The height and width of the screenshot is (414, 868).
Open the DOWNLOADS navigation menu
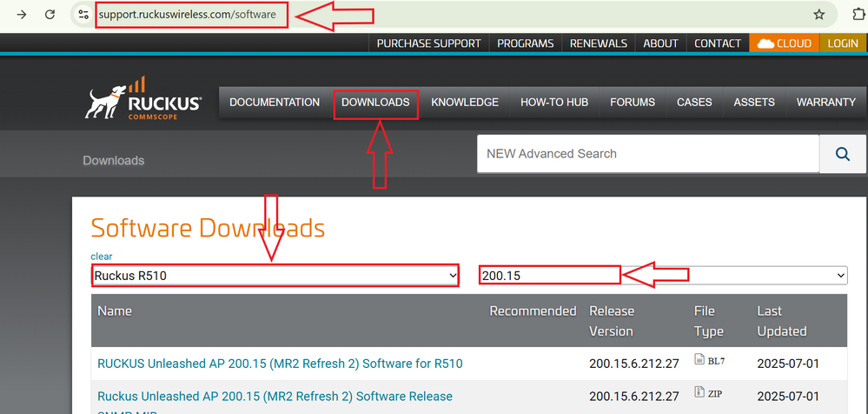pos(375,103)
